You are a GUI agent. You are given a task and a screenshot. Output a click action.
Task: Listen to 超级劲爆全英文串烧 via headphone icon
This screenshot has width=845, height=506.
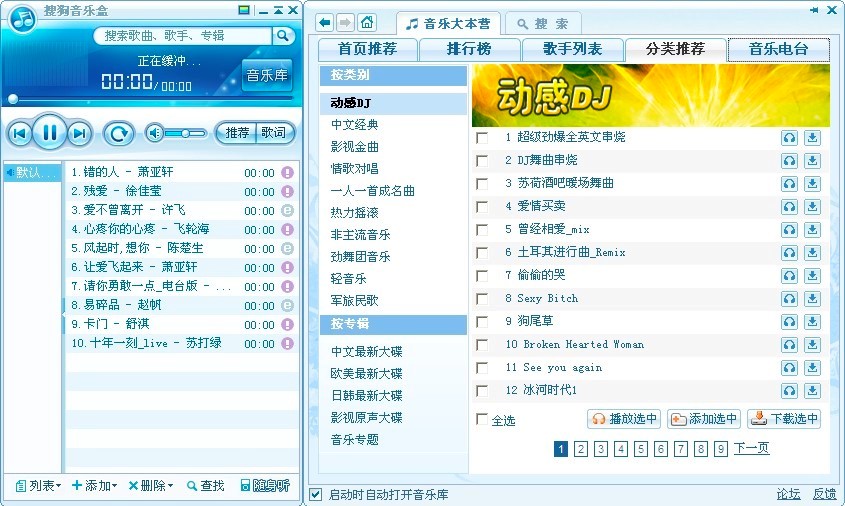point(789,138)
